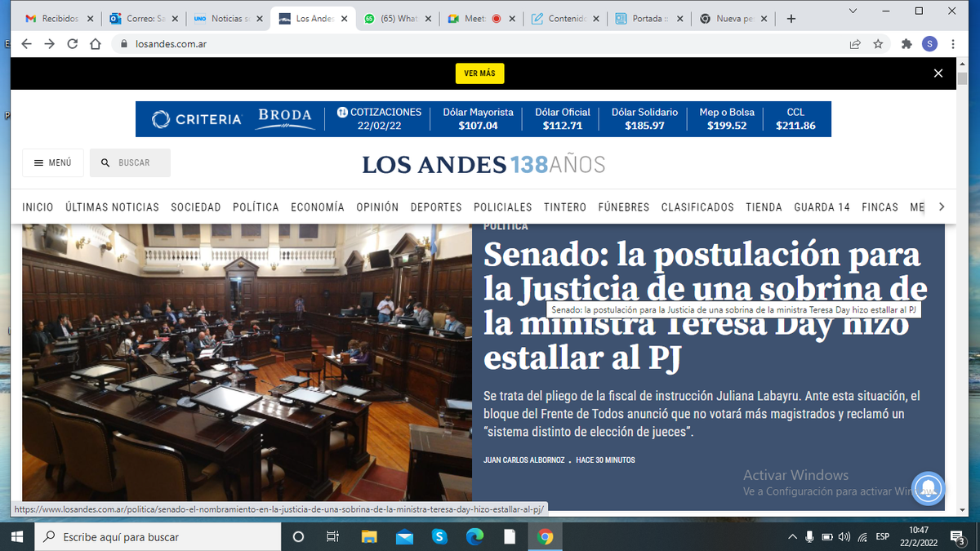
Task: Switch to the Portada tab
Action: (x=649, y=19)
